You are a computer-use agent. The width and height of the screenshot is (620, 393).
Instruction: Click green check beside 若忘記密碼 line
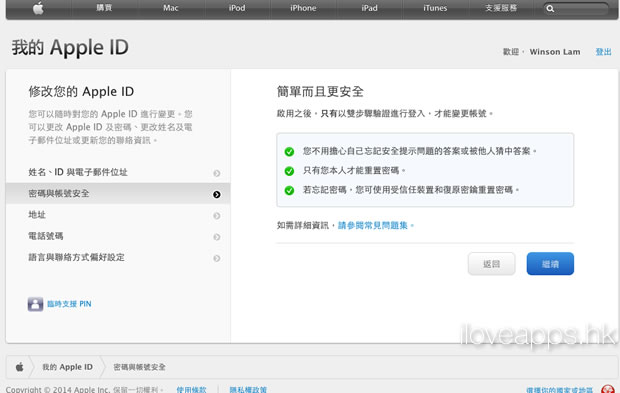coord(289,191)
